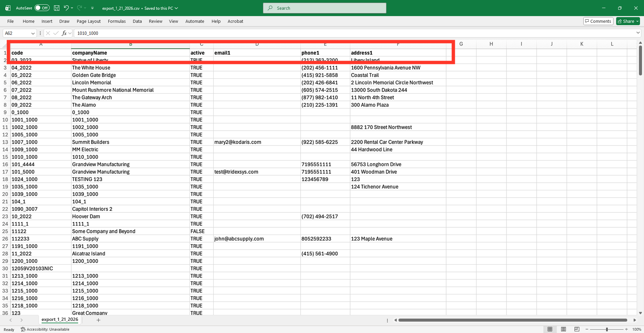644x333 pixels.
Task: Open the File menu
Action: 10,21
